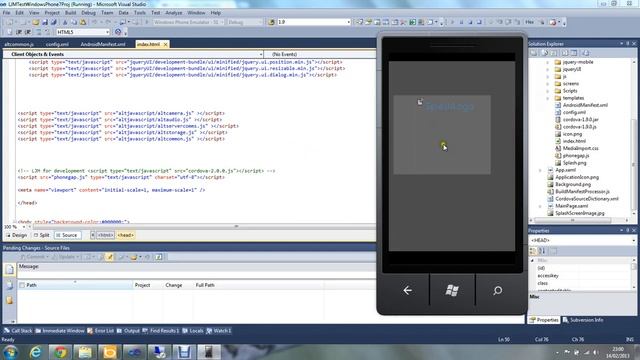Open the (No Events) dropdown
This screenshot has width=640, height=360.
[320, 54]
